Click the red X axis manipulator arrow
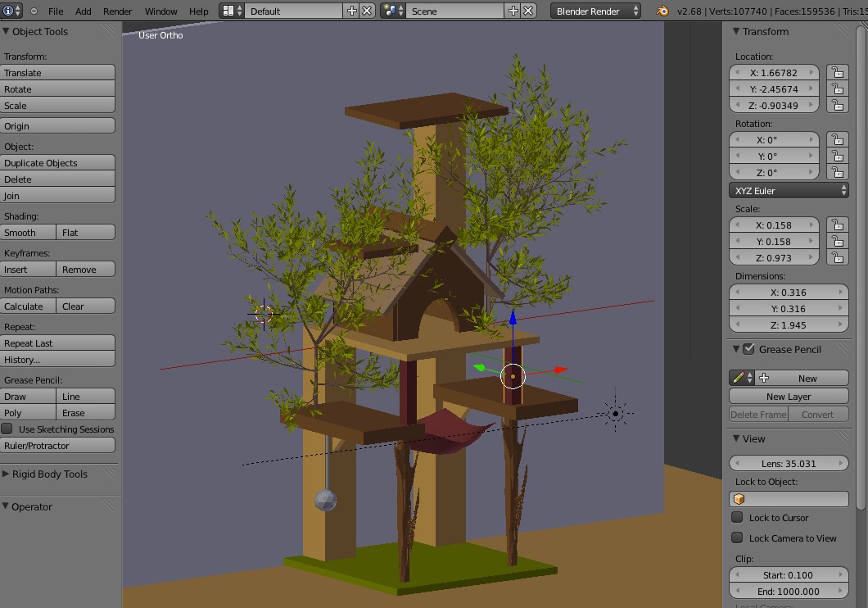 (x=560, y=370)
